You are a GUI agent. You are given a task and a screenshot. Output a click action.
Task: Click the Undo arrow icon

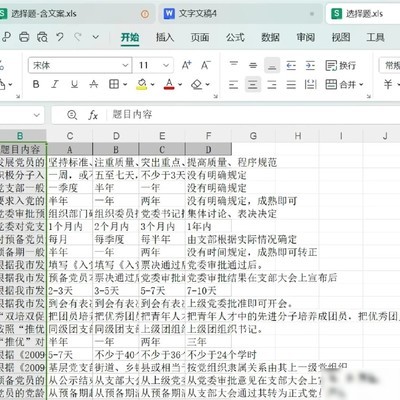click(x=60, y=37)
